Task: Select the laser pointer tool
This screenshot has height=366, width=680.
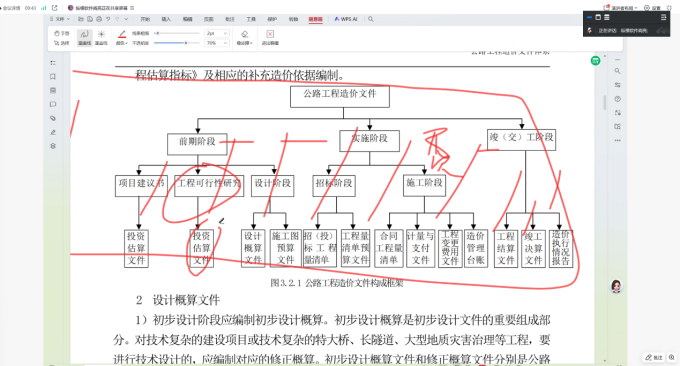Action: 101,37
